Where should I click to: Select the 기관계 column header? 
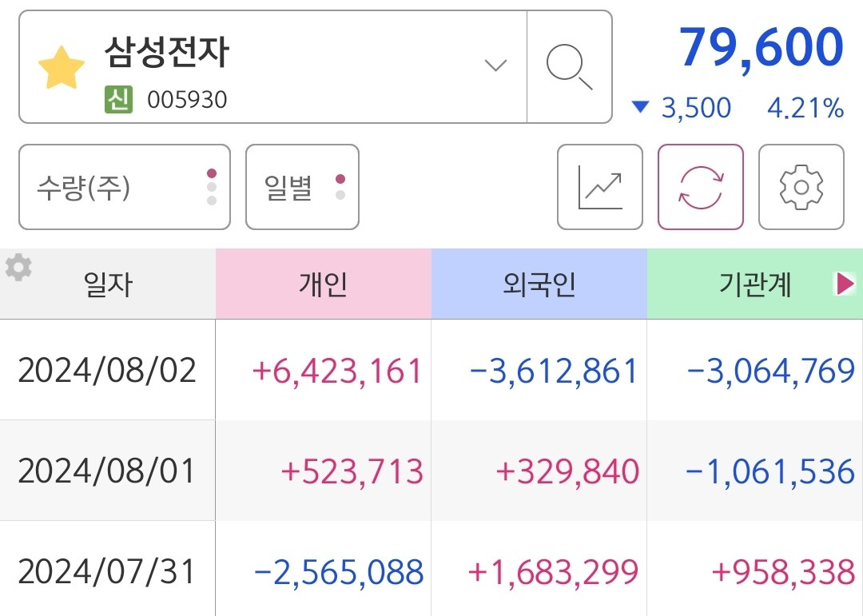(755, 284)
